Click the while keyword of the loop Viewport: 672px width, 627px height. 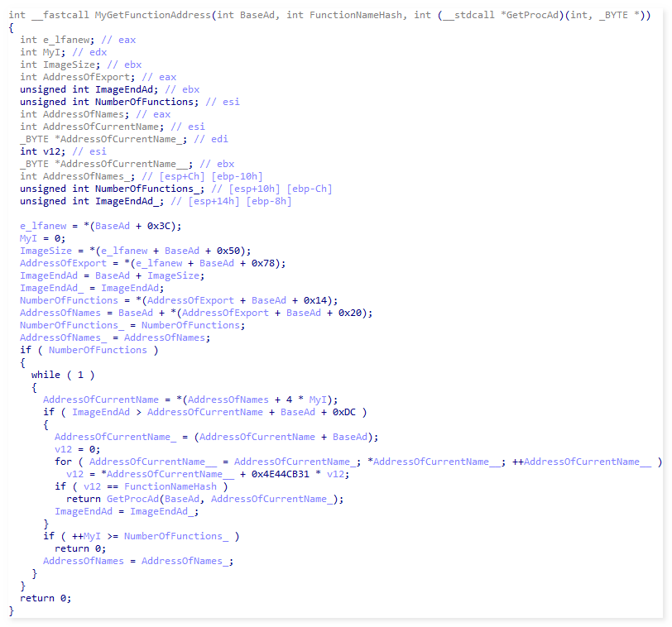pos(46,375)
